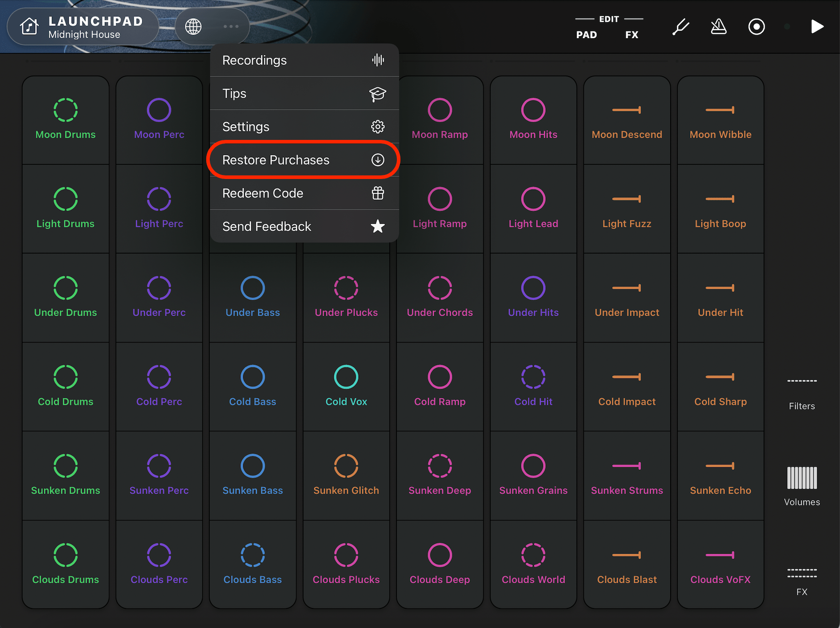The height and width of the screenshot is (628, 840).
Task: Close the three-dots more menu
Action: [231, 27]
